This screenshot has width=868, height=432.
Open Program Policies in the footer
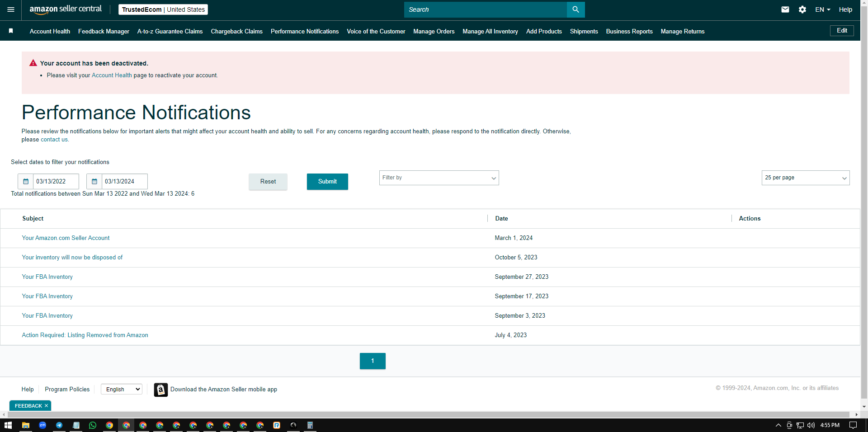(67, 389)
